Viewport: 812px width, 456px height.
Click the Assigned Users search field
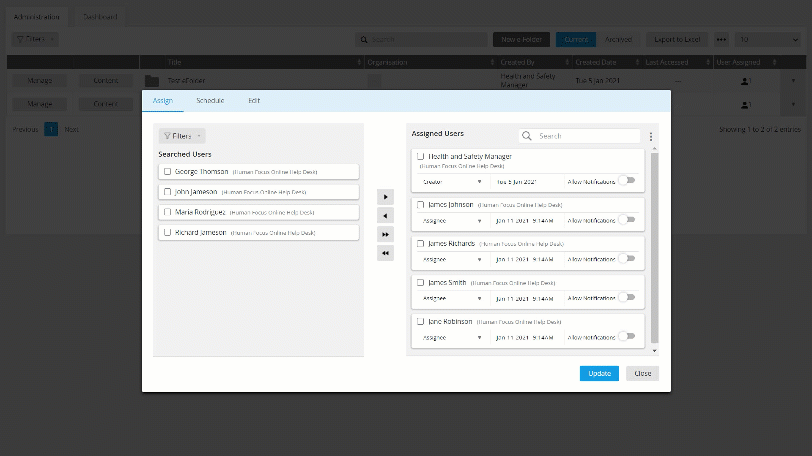click(x=586, y=136)
